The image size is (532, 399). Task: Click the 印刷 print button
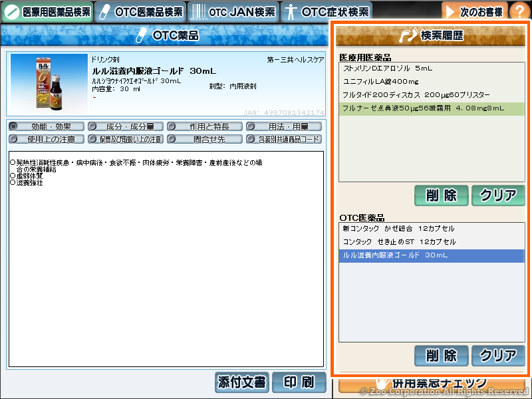[x=299, y=382]
